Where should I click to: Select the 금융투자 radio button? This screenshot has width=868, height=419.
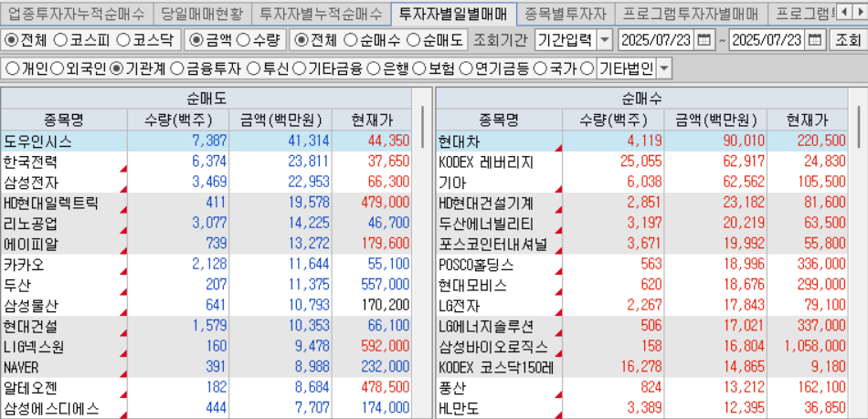point(206,68)
